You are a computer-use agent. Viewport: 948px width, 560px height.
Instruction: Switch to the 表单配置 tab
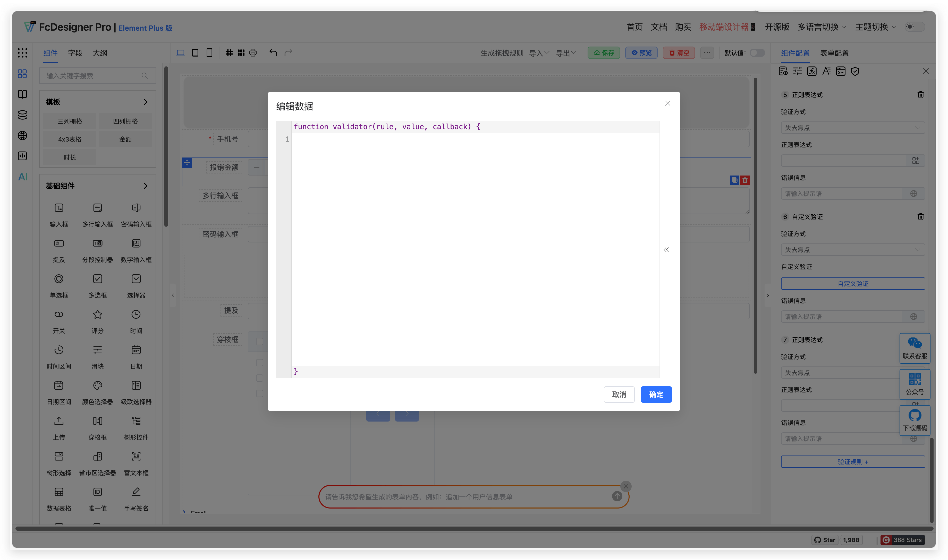(834, 53)
